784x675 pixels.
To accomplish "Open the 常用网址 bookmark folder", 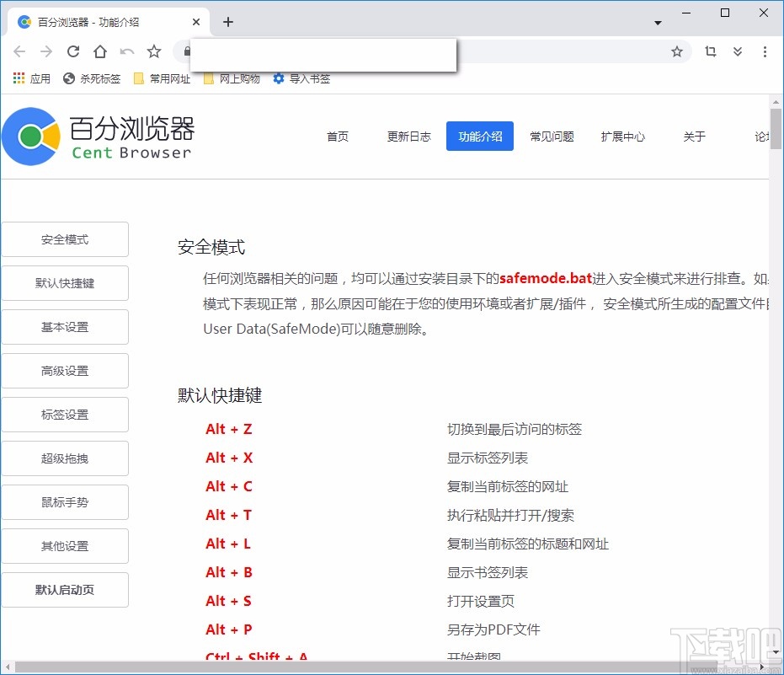I will click(162, 78).
